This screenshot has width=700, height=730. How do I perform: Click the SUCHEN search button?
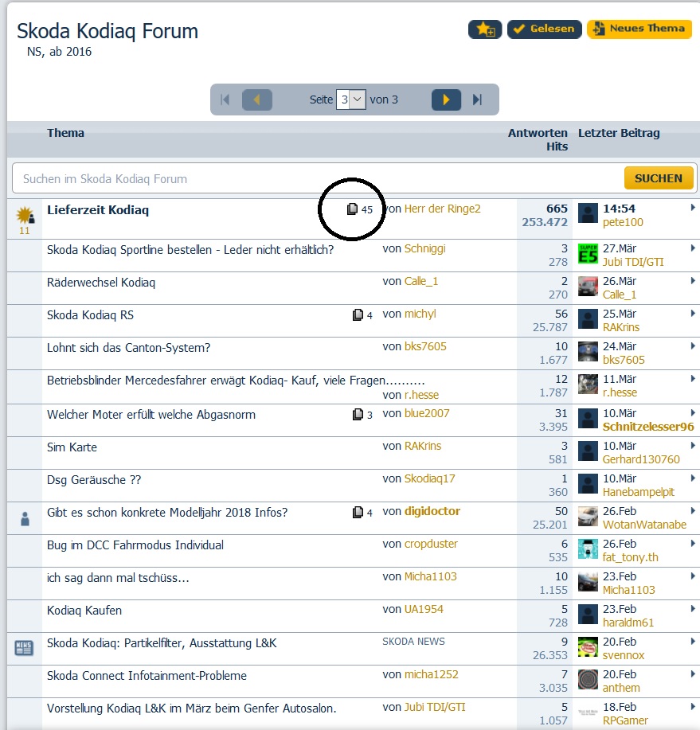coord(658,178)
